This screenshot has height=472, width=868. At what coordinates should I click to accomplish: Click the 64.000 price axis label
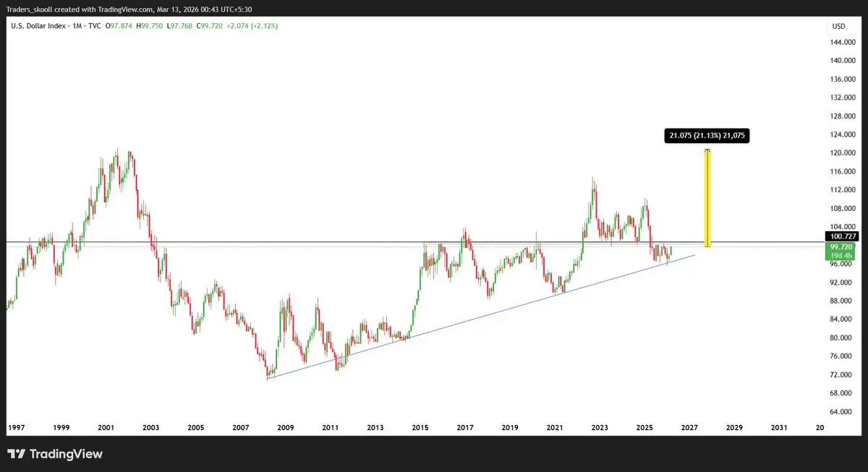[841, 412]
